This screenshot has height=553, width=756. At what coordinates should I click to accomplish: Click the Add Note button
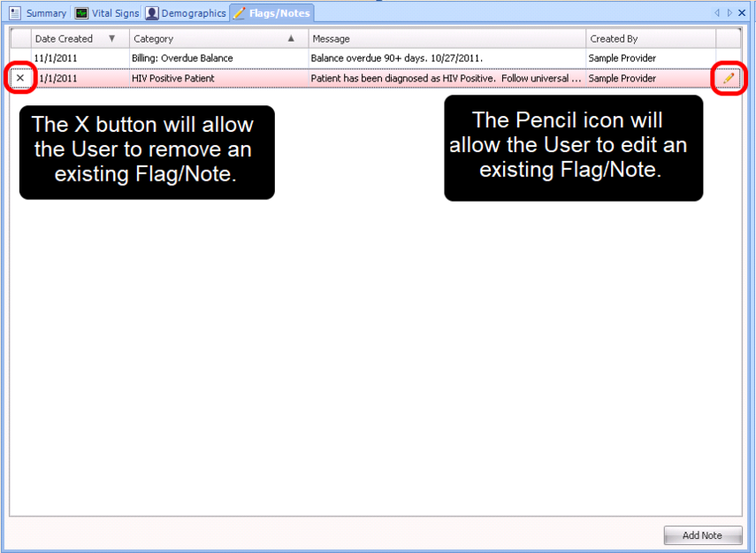point(702,535)
